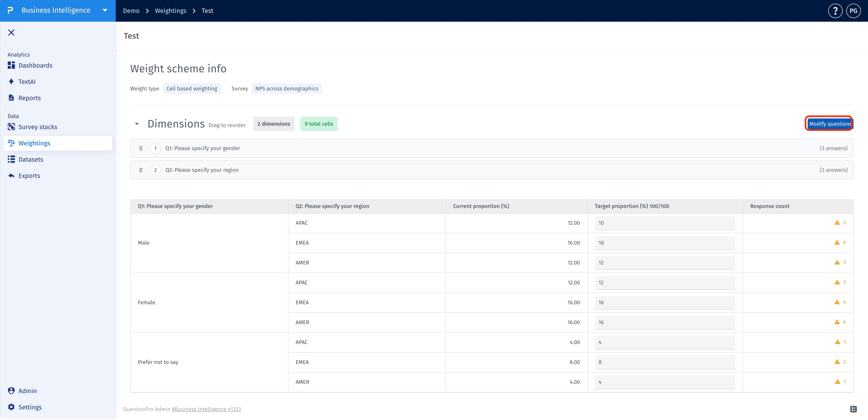Click the warning icon in Male AMER row
Viewport: 868px width, 420px height.
[x=837, y=263]
